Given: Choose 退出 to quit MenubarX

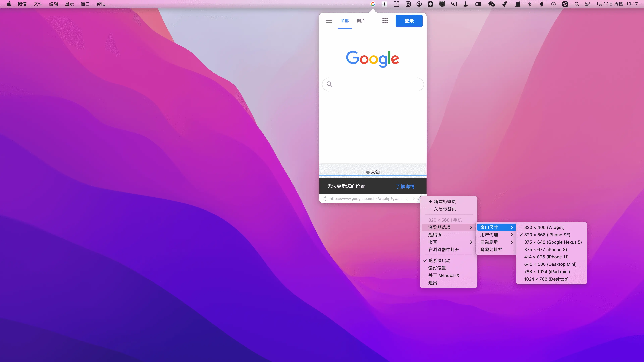Looking at the screenshot, I should point(449,283).
